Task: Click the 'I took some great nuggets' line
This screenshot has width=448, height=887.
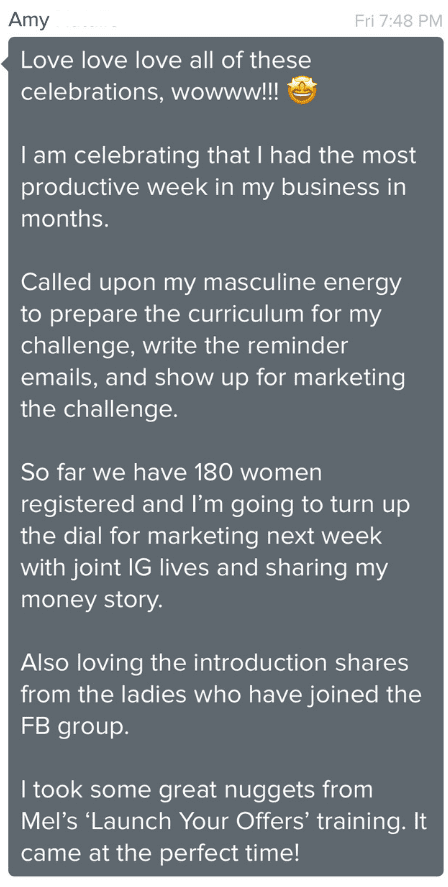Action: [196, 789]
